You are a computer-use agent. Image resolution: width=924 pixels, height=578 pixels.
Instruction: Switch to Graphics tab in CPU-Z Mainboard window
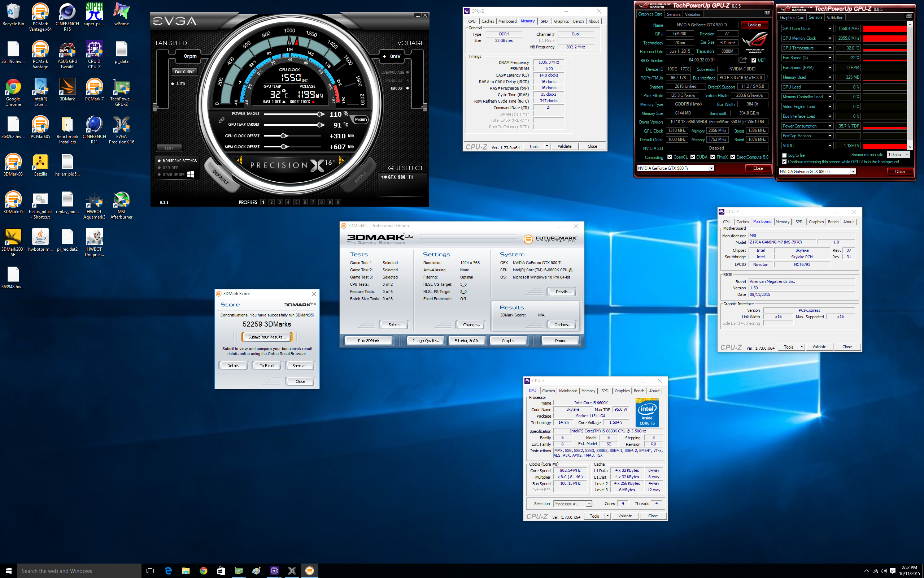click(x=816, y=222)
